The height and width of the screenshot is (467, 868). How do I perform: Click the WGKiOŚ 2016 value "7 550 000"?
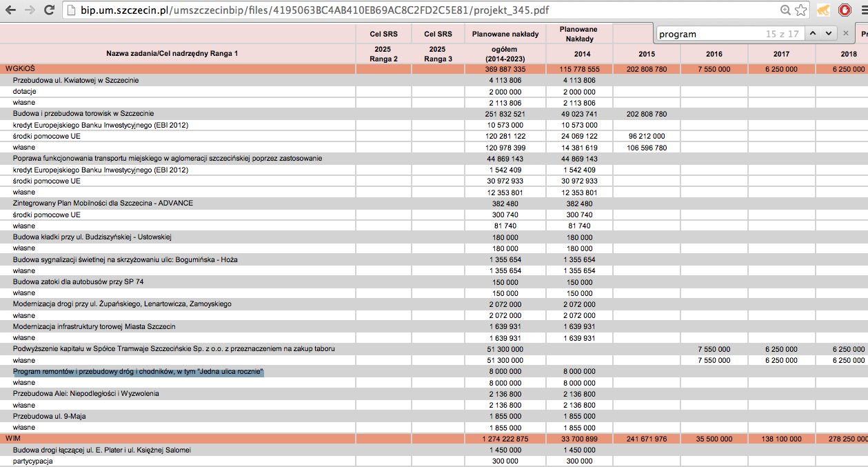(714, 69)
